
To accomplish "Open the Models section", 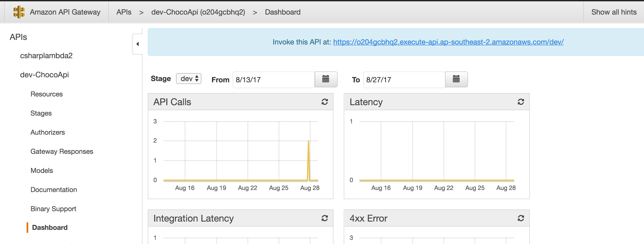I will click(x=42, y=171).
